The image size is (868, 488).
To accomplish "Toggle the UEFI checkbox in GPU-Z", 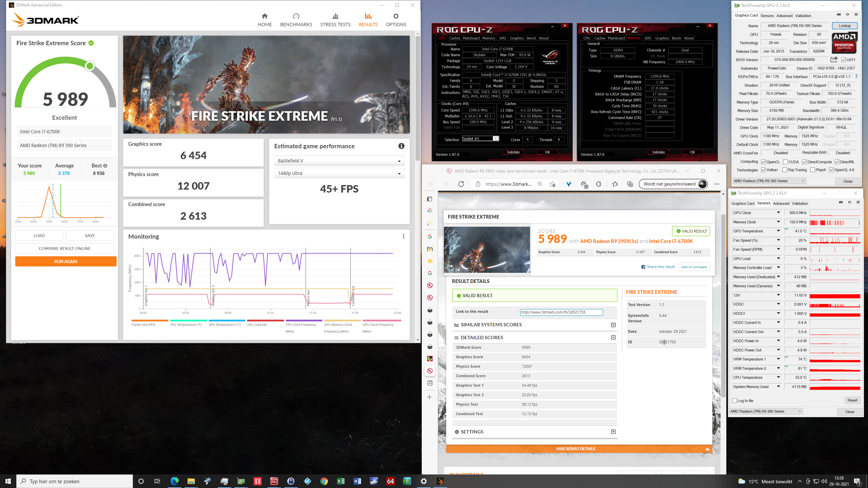I will 844,60.
